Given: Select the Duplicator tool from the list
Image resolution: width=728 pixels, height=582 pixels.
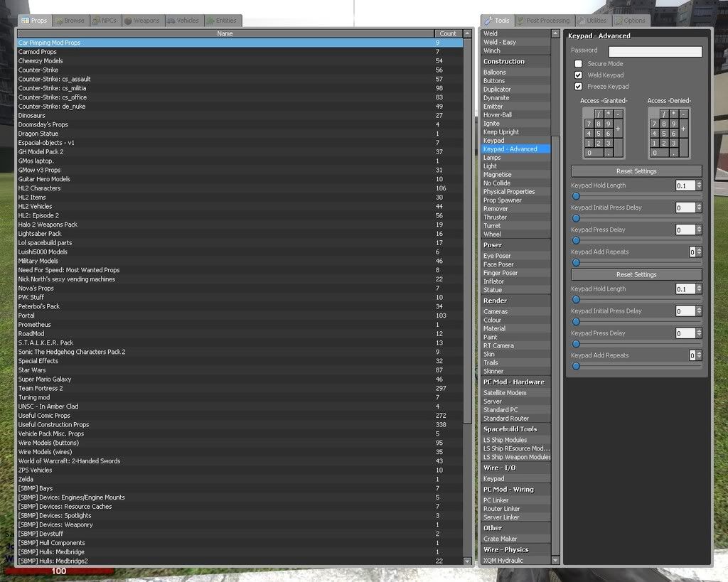Looking at the screenshot, I should 498,90.
